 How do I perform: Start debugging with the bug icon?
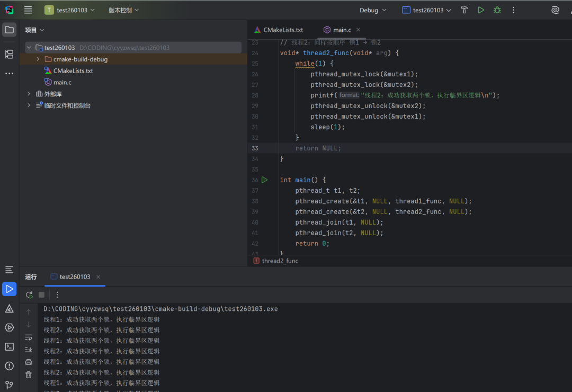497,10
